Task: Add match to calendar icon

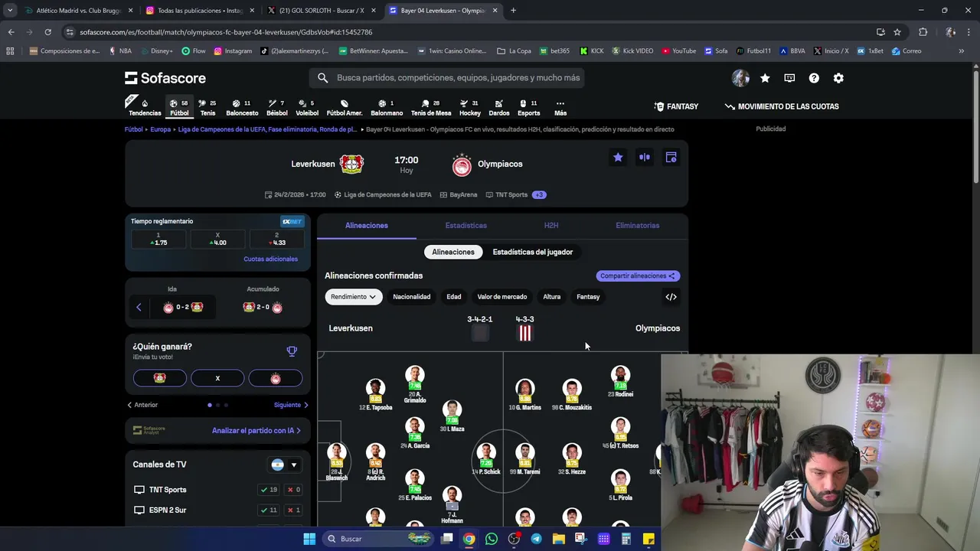Action: (671, 158)
